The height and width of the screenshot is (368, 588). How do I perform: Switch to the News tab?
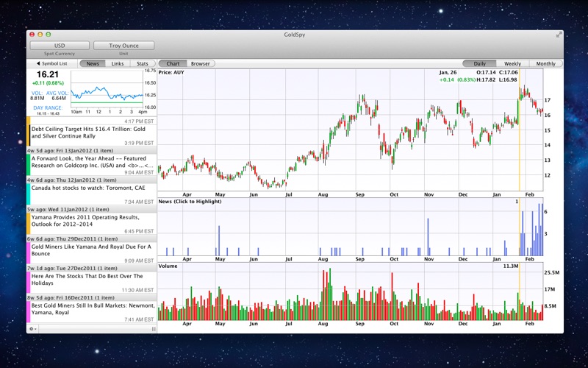[93, 63]
